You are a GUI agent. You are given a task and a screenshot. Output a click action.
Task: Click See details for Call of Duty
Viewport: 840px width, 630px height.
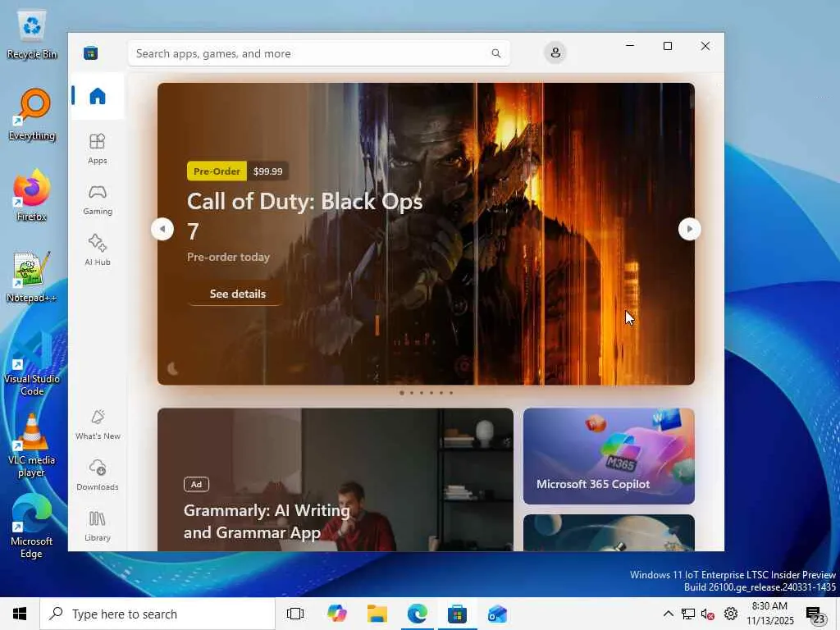pos(237,294)
